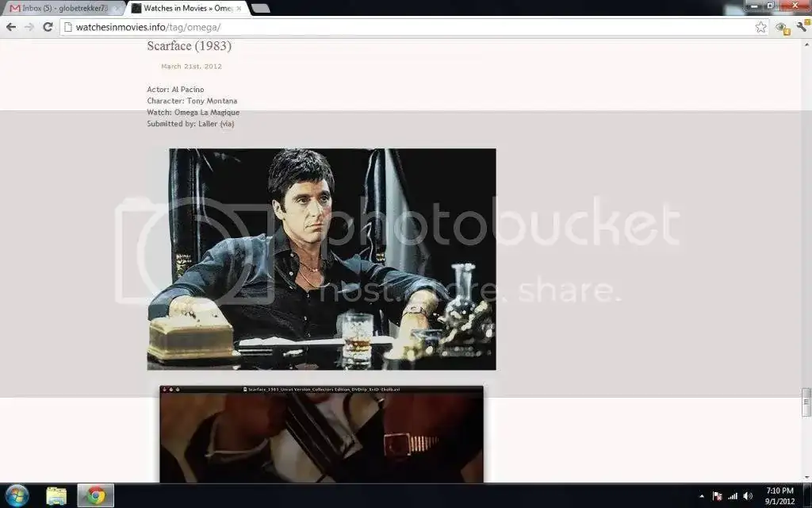Screen dimensions: 812x508
Task: Click the extension icon beside the wrench
Action: coord(782,26)
